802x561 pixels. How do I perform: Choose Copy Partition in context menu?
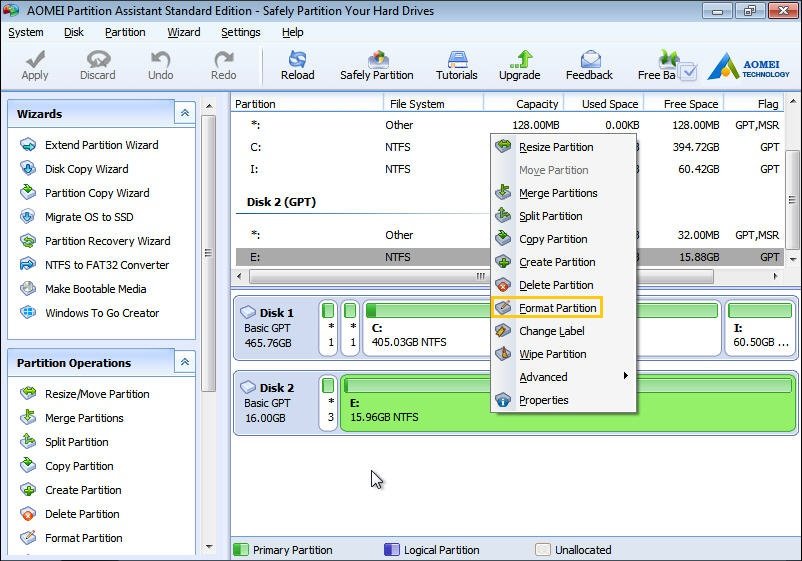coord(563,239)
